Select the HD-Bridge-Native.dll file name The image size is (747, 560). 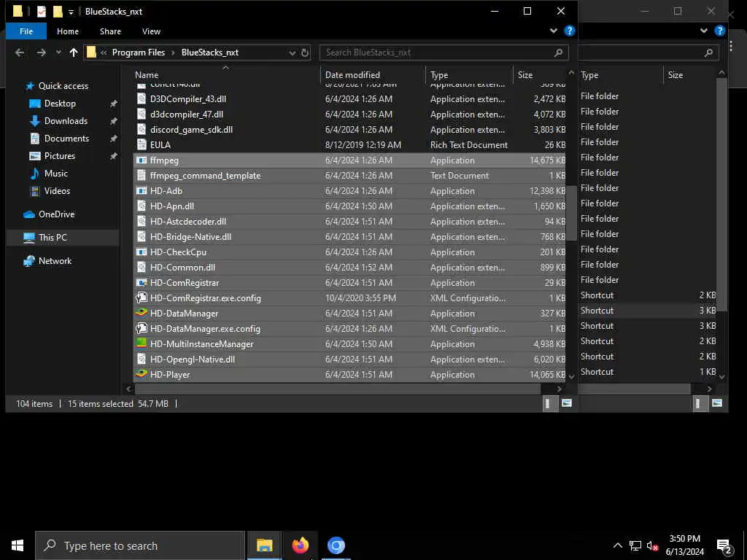click(x=190, y=237)
